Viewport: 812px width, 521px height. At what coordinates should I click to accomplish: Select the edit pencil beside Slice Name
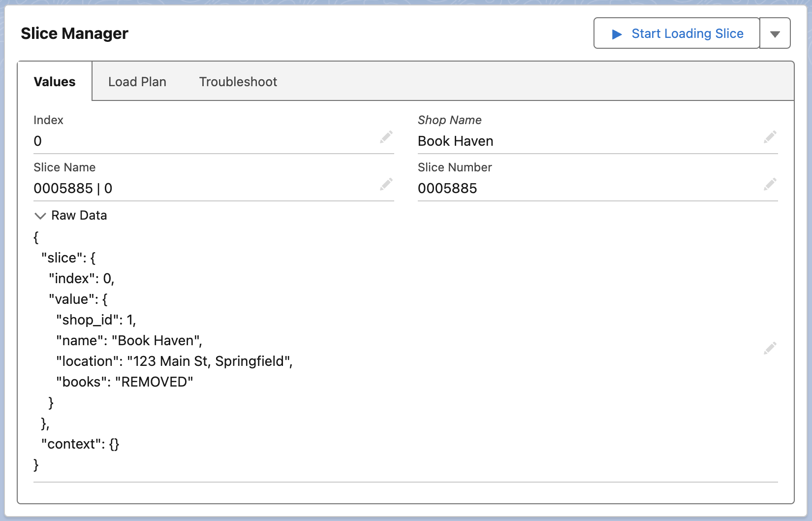(386, 184)
